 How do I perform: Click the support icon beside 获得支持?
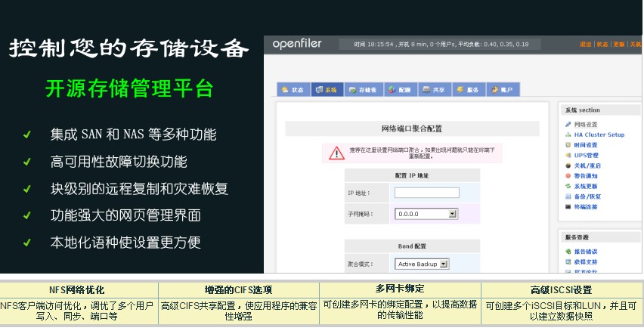tap(568, 261)
